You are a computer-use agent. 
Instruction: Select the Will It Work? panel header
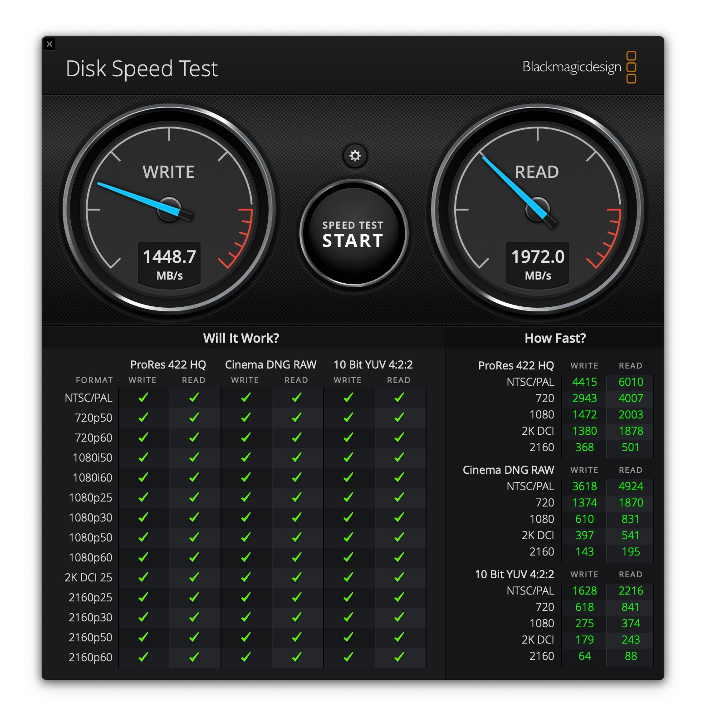click(241, 338)
